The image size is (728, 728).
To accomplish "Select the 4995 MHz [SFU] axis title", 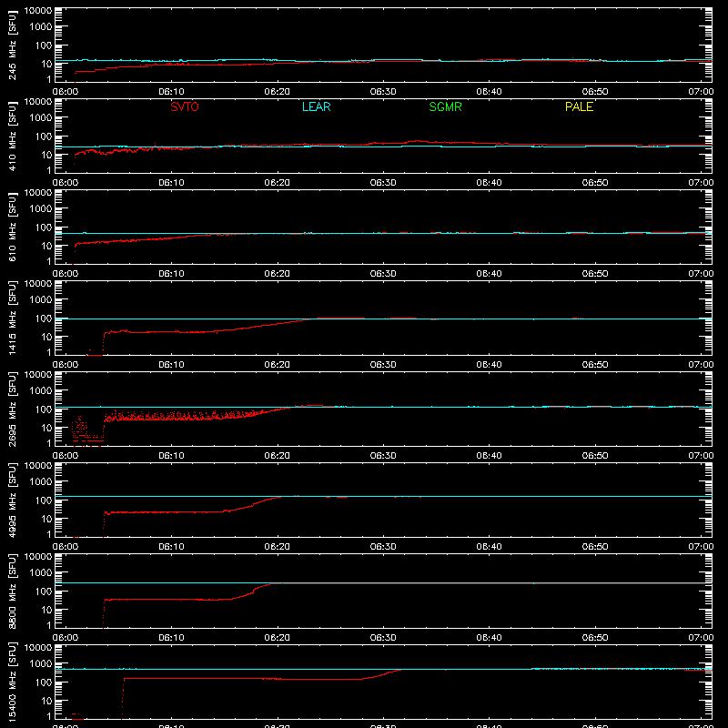I will 12,500.
